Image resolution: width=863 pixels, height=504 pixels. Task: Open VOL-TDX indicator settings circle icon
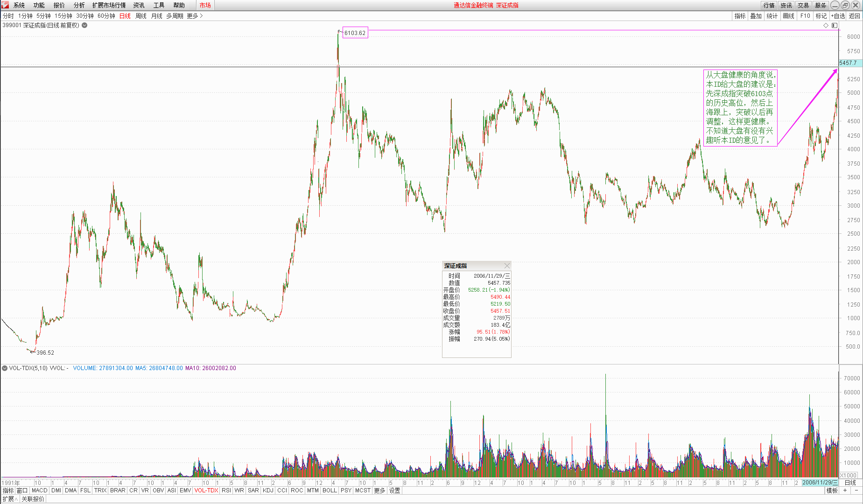tap(5, 368)
